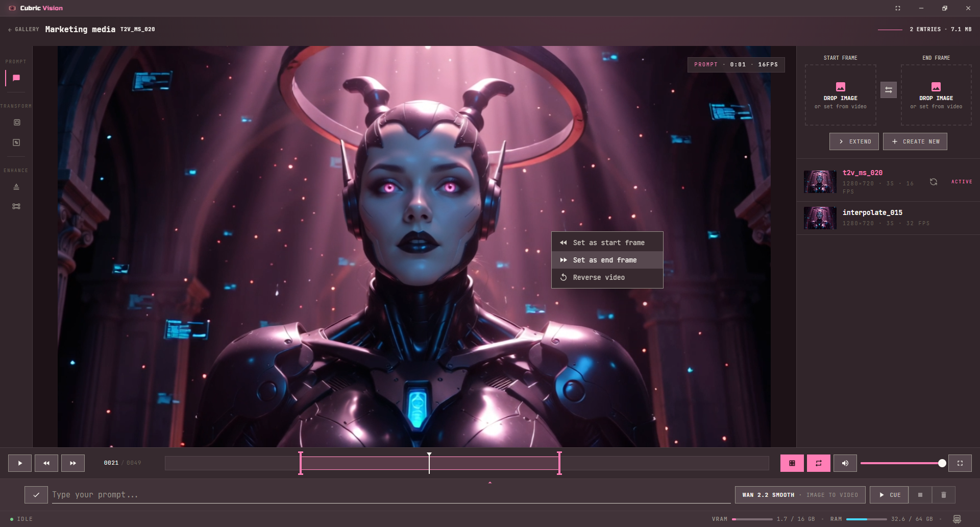Select the t2v_ms_020 thumbnail
The width and height of the screenshot is (980, 527).
point(820,182)
